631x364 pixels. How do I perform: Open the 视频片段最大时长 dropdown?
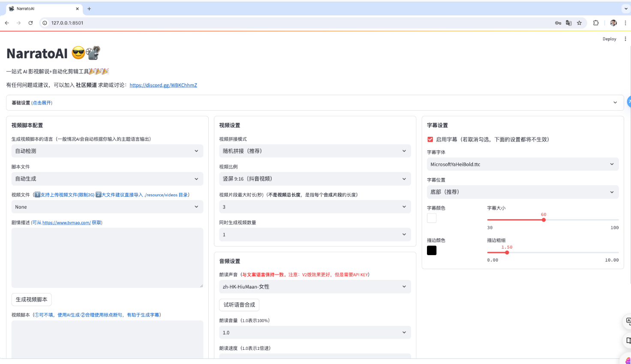(315, 207)
